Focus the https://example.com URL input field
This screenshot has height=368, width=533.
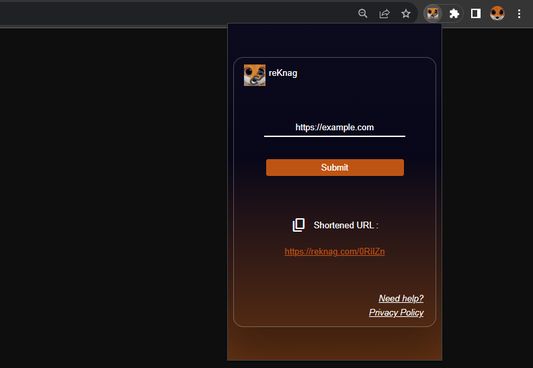(334, 127)
